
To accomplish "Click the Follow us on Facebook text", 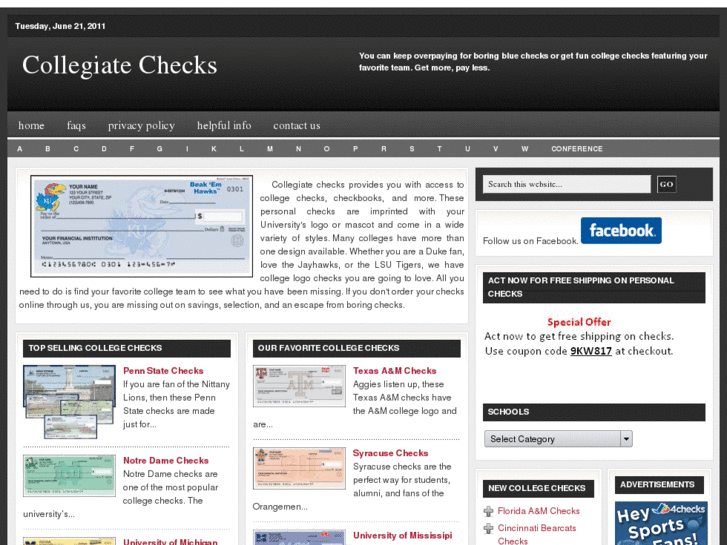I will click(530, 241).
